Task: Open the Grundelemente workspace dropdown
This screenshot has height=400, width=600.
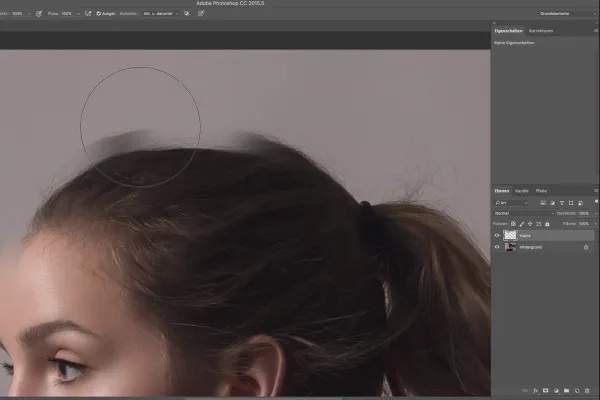Action: 567,13
